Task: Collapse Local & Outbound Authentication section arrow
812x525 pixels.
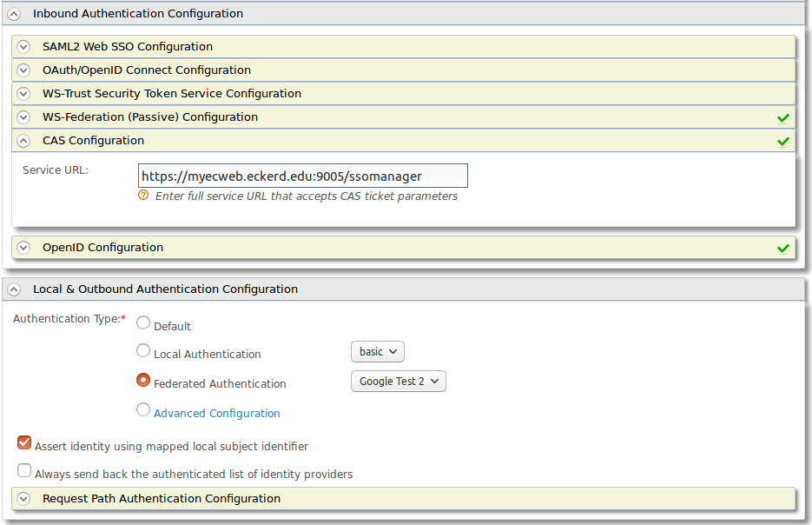Action: 14,289
